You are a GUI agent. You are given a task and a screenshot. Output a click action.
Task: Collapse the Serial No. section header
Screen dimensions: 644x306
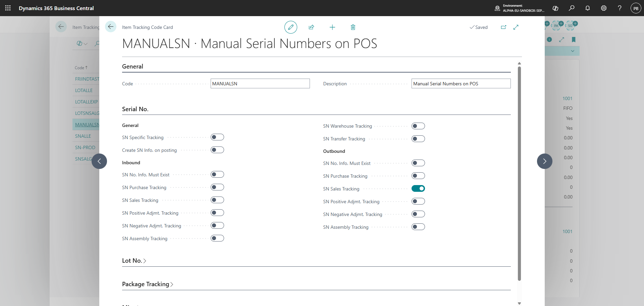pyautogui.click(x=135, y=109)
